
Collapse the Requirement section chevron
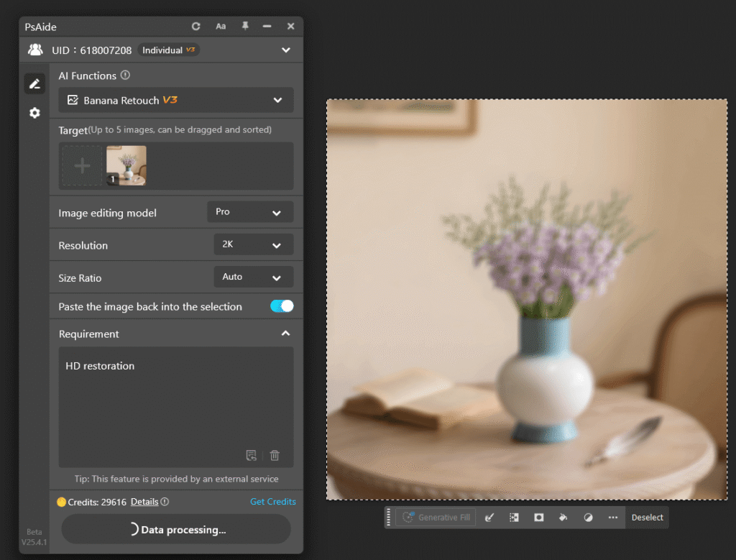pyautogui.click(x=285, y=333)
